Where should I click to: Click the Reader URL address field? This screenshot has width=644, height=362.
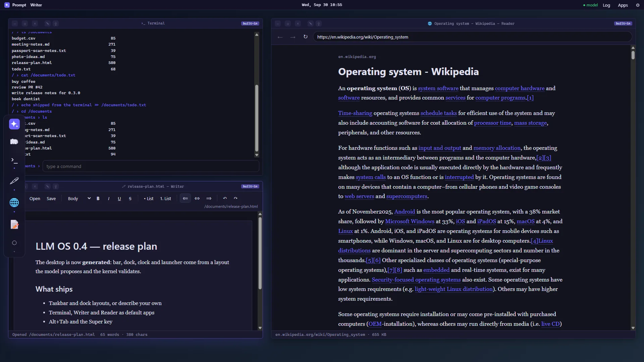point(472,37)
